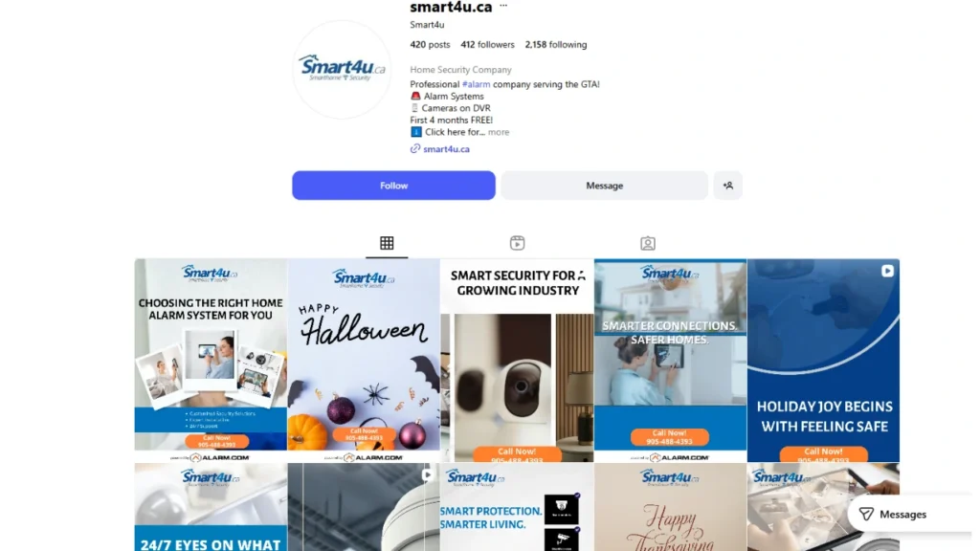Open the #alarm hashtag link
Image resolution: width=980 pixels, height=551 pixels.
(477, 84)
